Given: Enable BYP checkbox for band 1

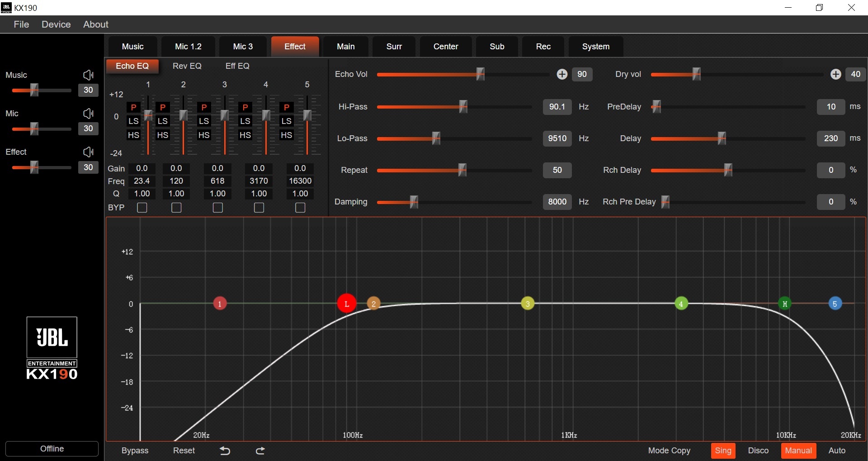Looking at the screenshot, I should [x=142, y=208].
